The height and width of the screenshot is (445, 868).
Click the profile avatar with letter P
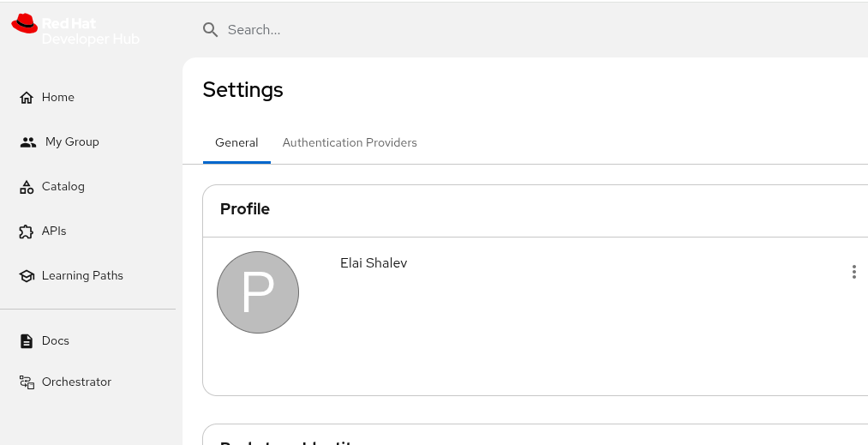point(258,292)
